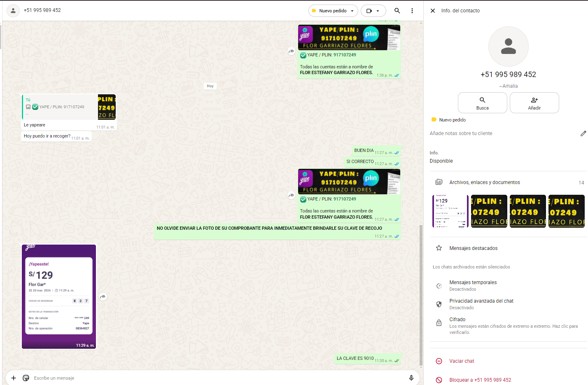Viewport: 588px width, 385px height.
Task: Forward the Yape S/129 receipt image
Action: [x=103, y=296]
